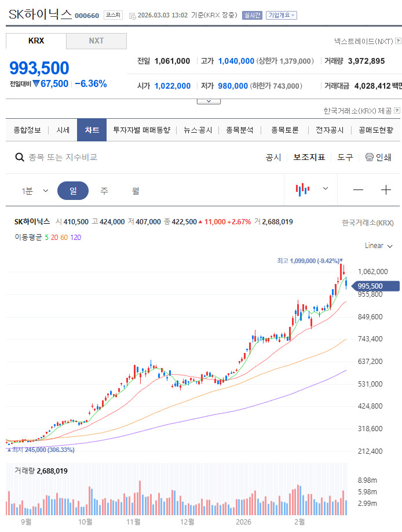Click the 고가 1,040,000 value
The height and width of the screenshot is (532, 402).
pos(236,61)
